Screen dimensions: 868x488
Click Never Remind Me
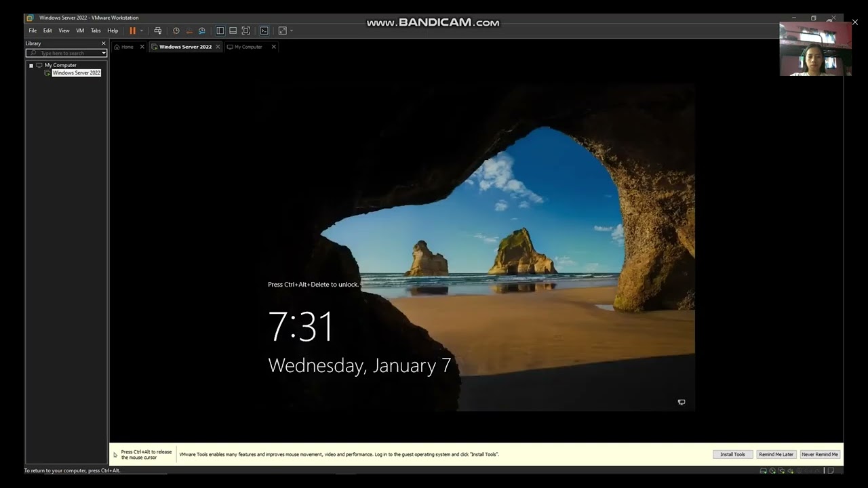point(820,454)
